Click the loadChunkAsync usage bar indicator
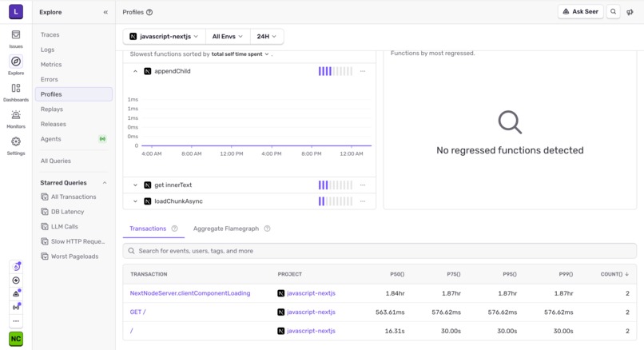Viewport: 644px width, 350px height. (336, 201)
